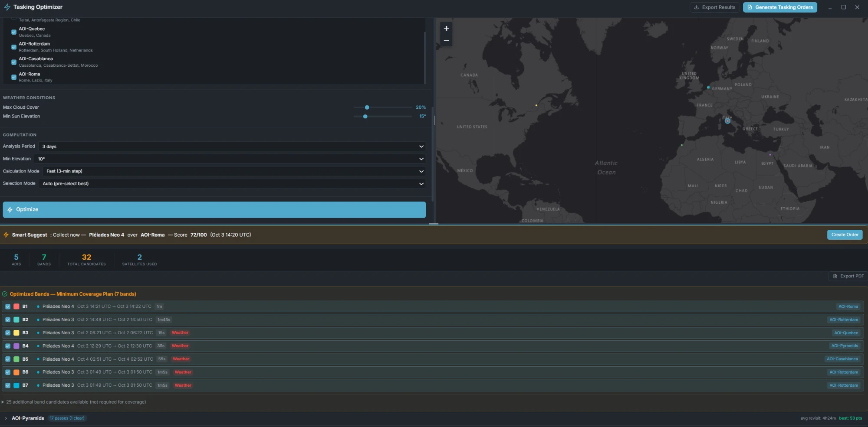Click the 5 AOIs stat
868x427 pixels.
coord(16,260)
